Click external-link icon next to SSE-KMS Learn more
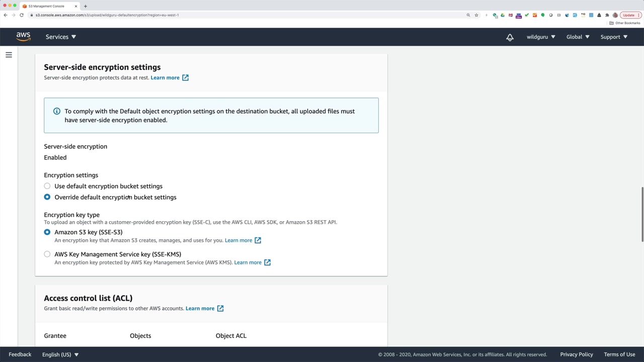This screenshot has width=644, height=362. click(x=267, y=262)
